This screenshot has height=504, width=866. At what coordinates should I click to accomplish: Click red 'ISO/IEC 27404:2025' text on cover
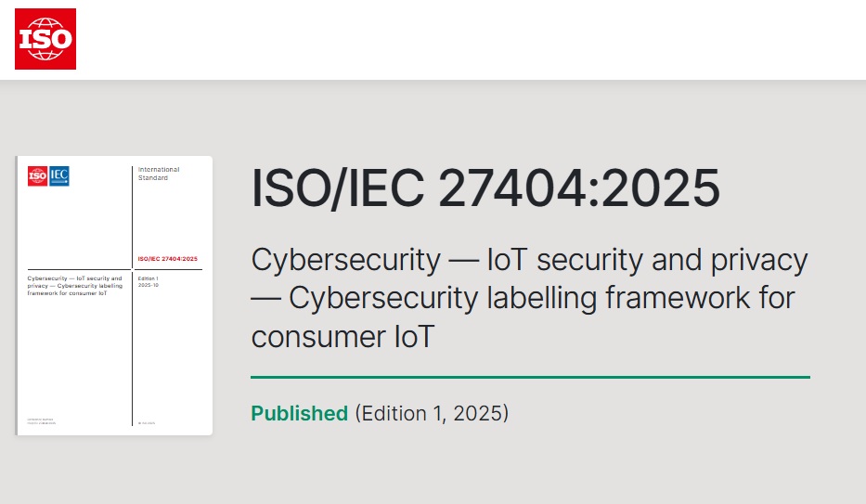(x=167, y=259)
